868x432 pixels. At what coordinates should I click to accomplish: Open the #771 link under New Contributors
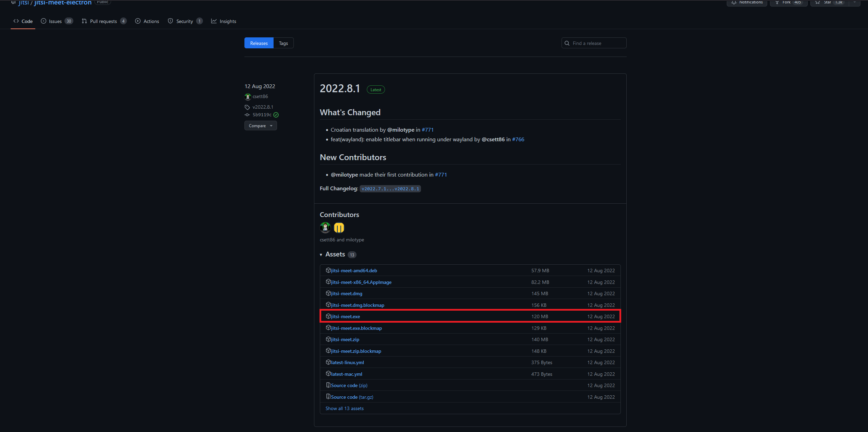(x=441, y=175)
